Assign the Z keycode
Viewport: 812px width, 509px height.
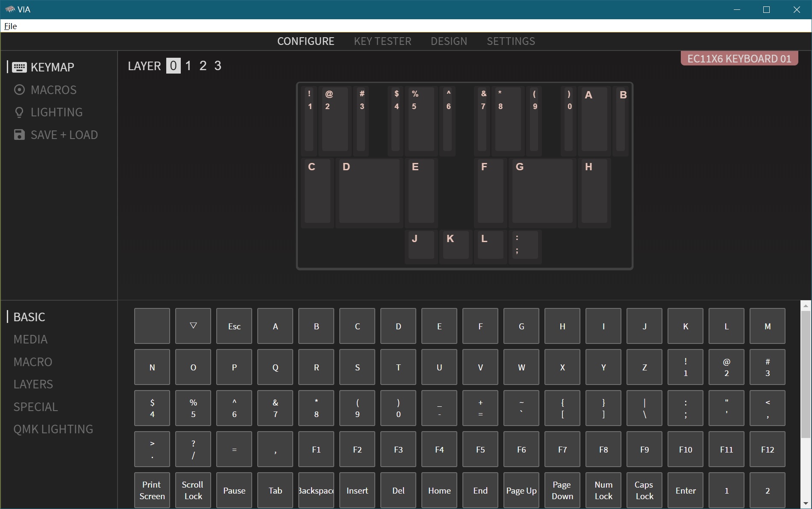coord(644,367)
